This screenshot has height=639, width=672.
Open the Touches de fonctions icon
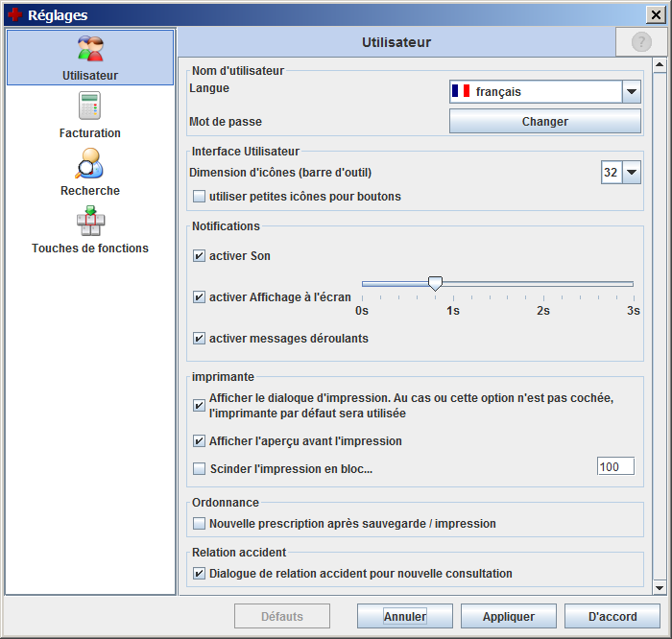[90, 222]
